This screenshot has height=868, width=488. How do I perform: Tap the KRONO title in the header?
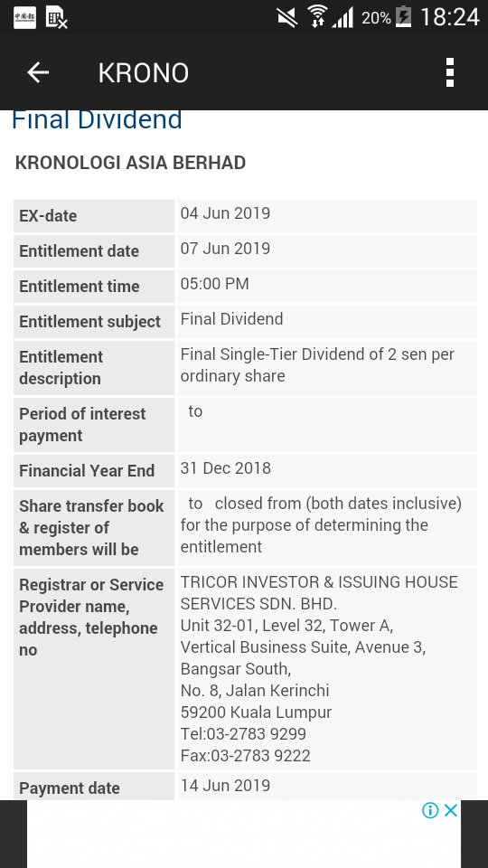[x=144, y=73]
